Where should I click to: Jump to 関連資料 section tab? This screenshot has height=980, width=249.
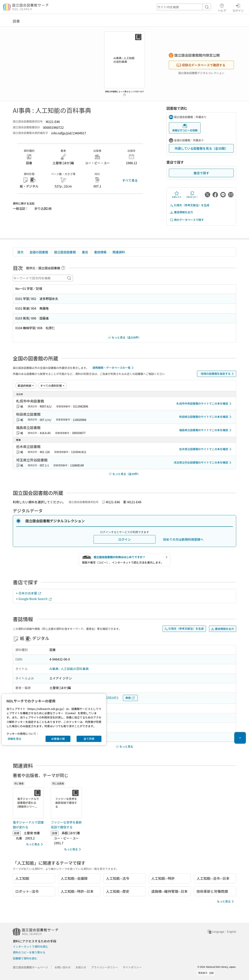(x=118, y=252)
